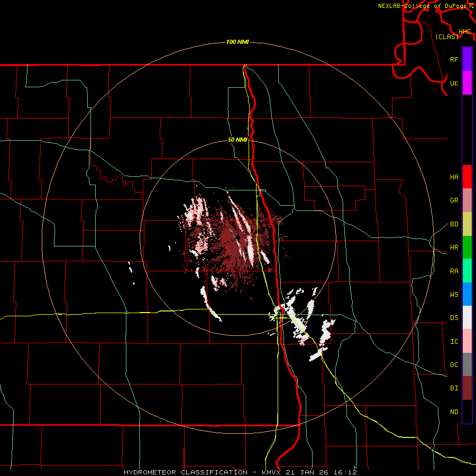Select the gray GC color swatch
476x476 pixels.
click(x=467, y=364)
